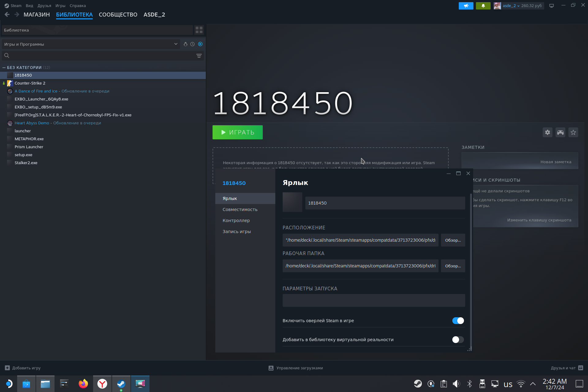
Task: Select the Совместимость properties section
Action: pos(245,209)
